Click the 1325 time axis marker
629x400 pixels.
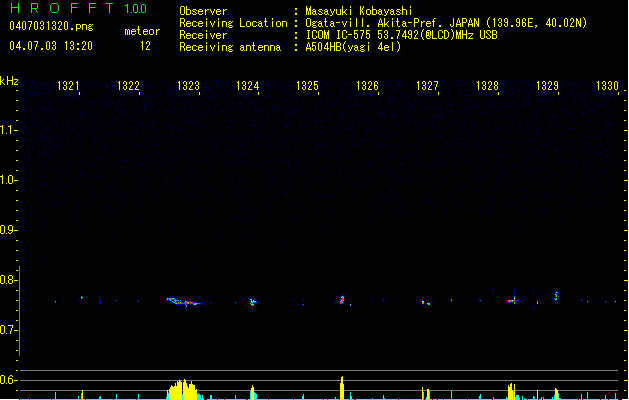pos(307,86)
